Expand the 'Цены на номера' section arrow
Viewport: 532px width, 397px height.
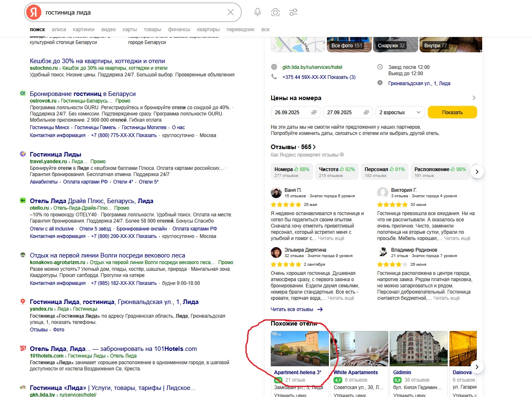pyautogui.click(x=474, y=98)
